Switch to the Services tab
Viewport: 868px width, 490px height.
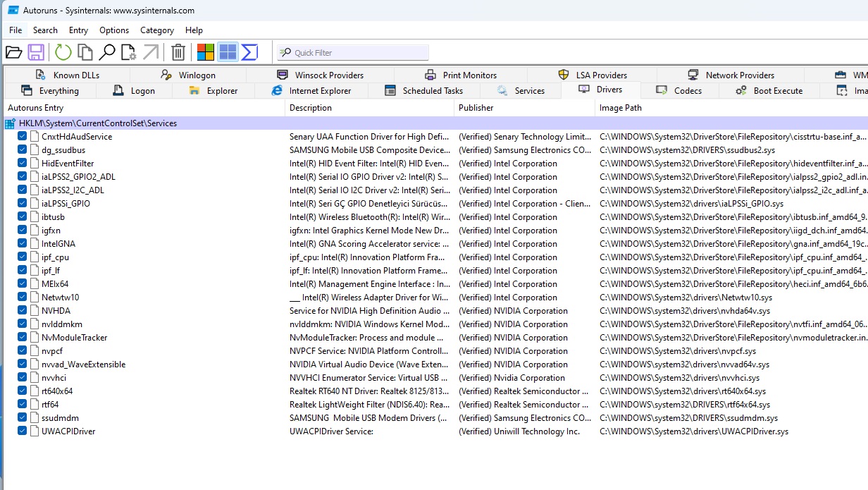coord(520,91)
